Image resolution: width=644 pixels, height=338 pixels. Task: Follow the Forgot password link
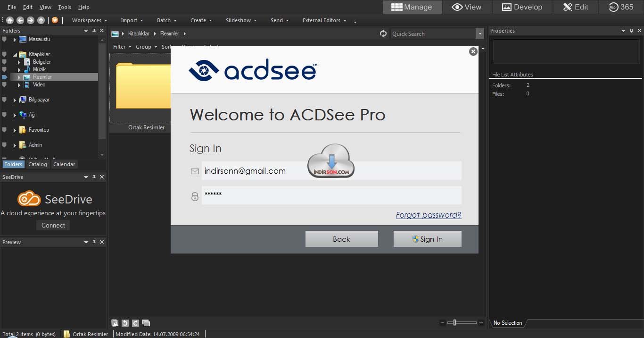point(429,215)
